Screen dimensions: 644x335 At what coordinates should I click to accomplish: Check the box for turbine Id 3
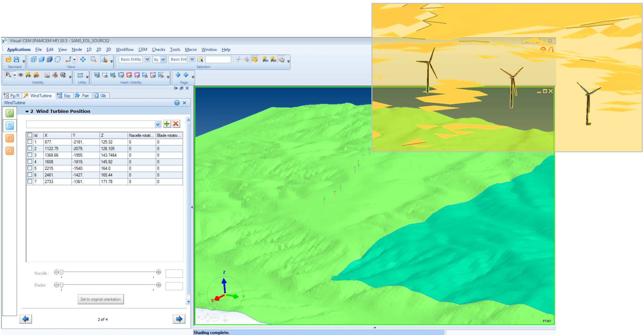pos(30,155)
